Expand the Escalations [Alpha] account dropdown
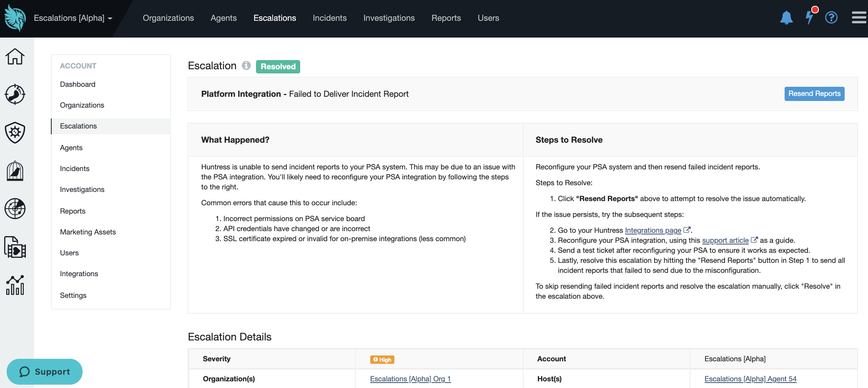This screenshot has width=868, height=388. (x=73, y=18)
